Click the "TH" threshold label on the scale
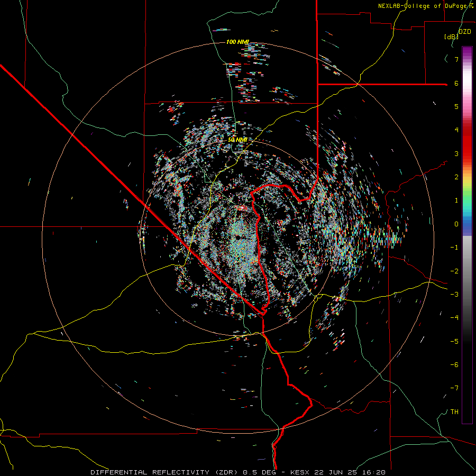476x476 pixels. pyautogui.click(x=454, y=412)
